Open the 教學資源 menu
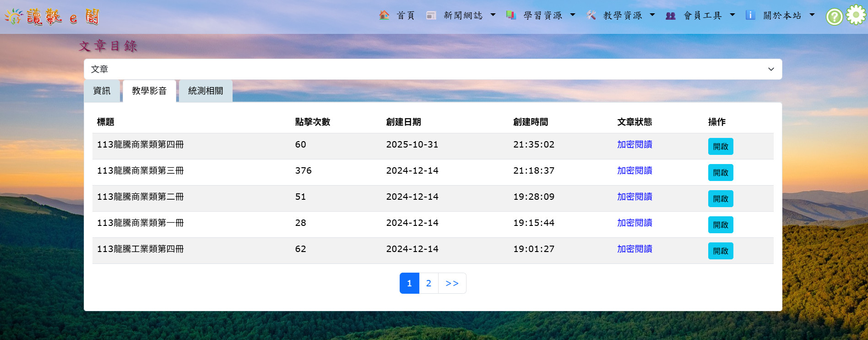The width and height of the screenshot is (868, 340). 623,16
